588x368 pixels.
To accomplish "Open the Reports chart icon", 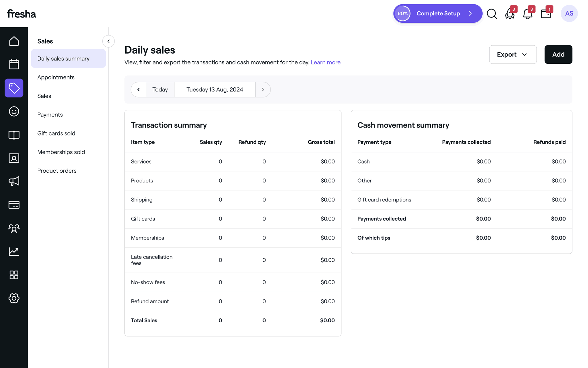I will [14, 251].
